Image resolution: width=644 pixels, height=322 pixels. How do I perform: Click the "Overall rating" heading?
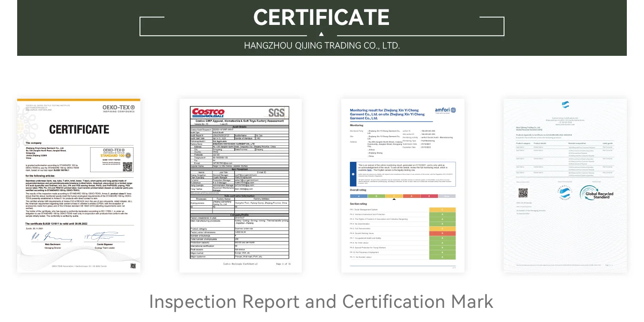click(358, 189)
